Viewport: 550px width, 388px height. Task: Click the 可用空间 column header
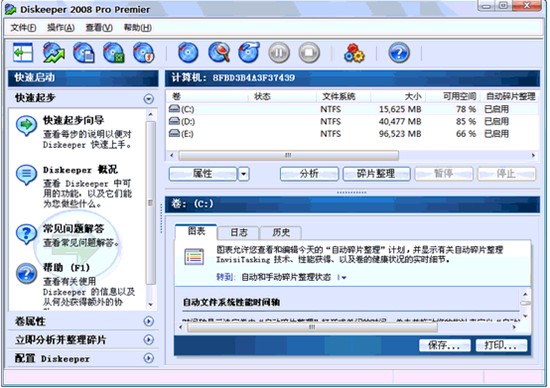point(452,96)
